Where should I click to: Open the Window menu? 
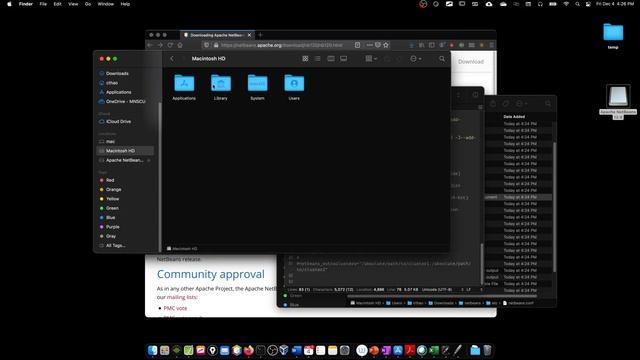(105, 4)
